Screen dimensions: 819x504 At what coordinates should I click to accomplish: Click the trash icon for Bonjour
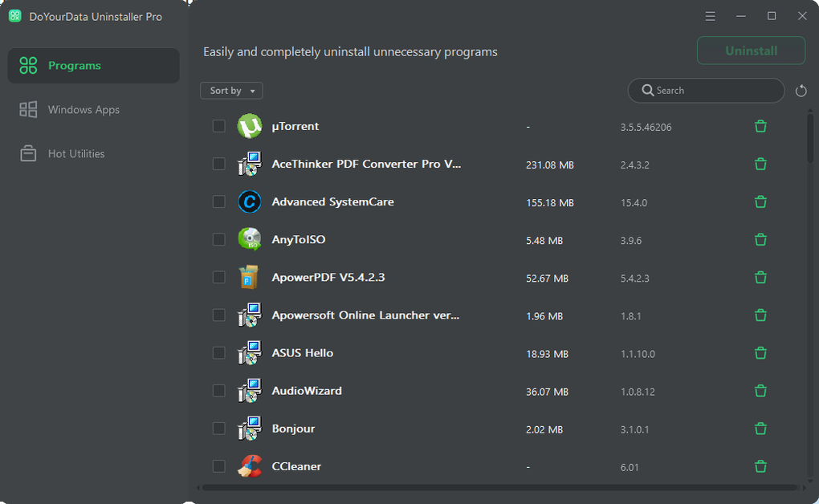760,429
